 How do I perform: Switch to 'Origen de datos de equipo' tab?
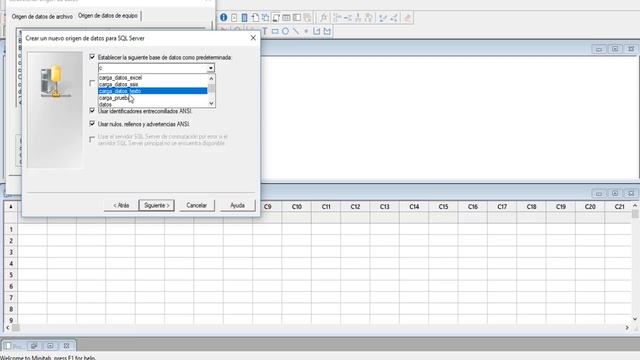(108, 16)
